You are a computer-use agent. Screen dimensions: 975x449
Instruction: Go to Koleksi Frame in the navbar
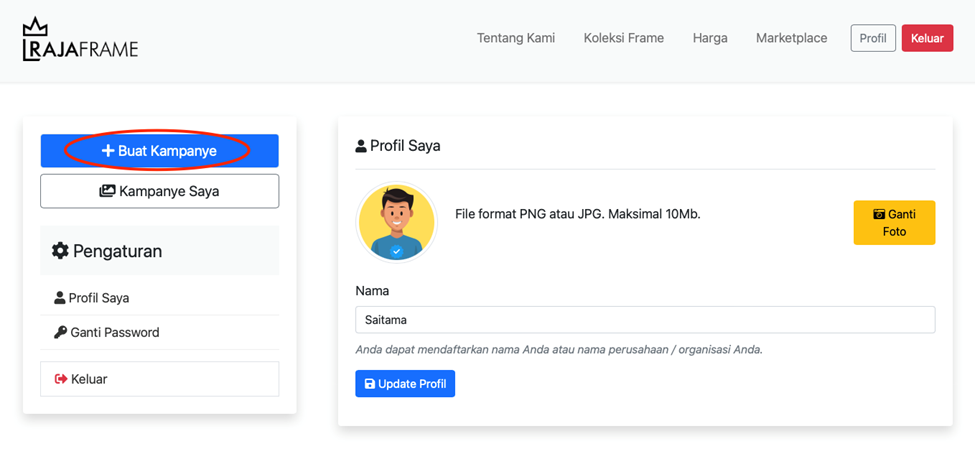click(623, 38)
